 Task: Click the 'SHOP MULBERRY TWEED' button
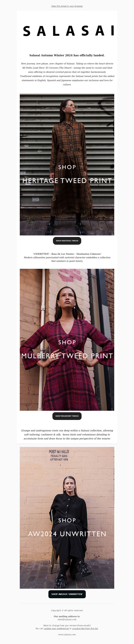tap(67, 416)
